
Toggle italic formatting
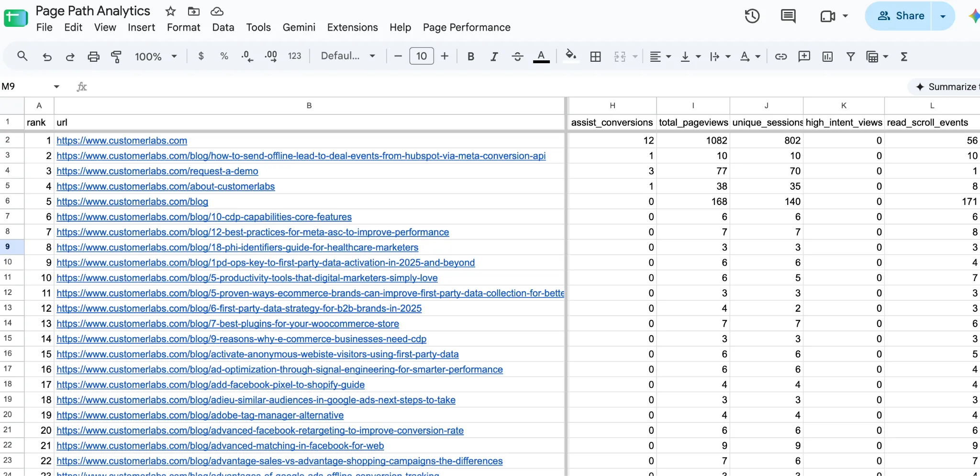coord(494,57)
